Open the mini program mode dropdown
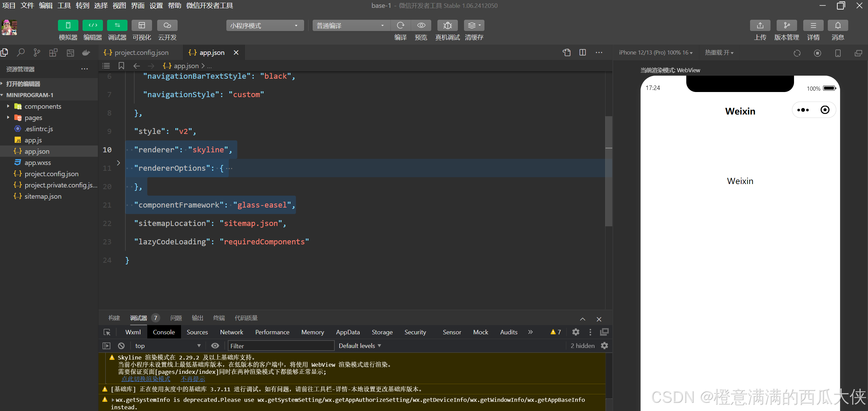Image resolution: width=868 pixels, height=411 pixels. [265, 26]
